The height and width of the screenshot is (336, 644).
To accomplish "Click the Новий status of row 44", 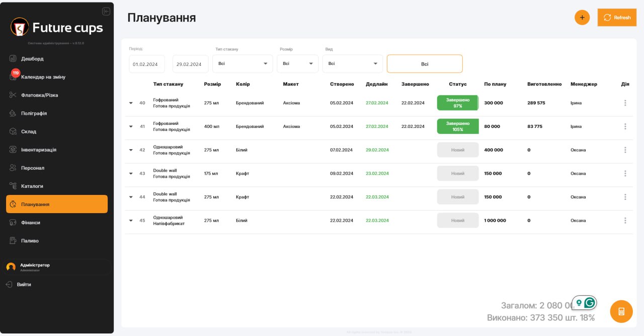I will click(458, 197).
